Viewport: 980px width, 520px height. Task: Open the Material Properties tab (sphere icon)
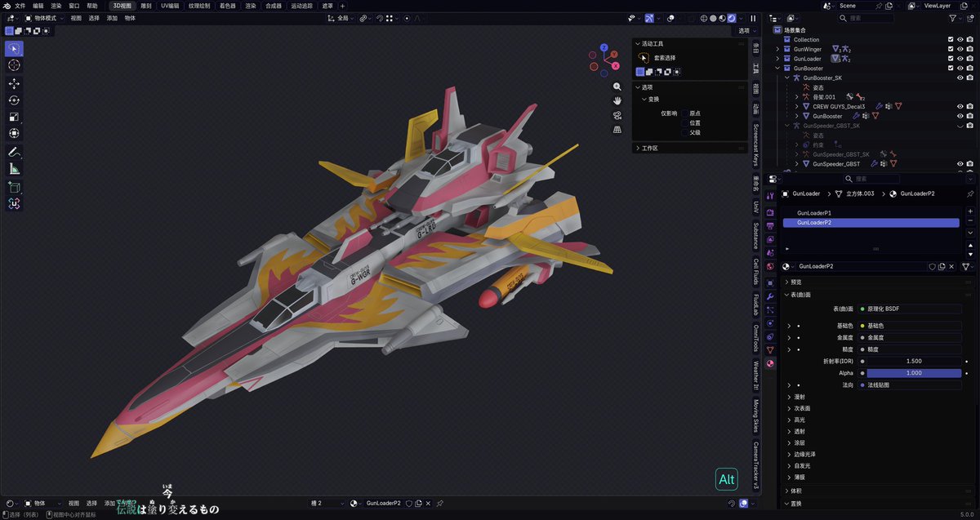(x=771, y=363)
